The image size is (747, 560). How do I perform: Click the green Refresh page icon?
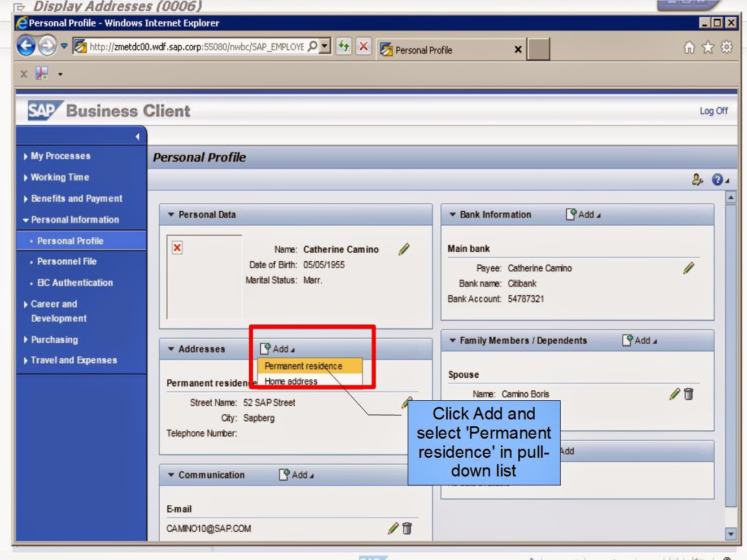click(x=343, y=46)
